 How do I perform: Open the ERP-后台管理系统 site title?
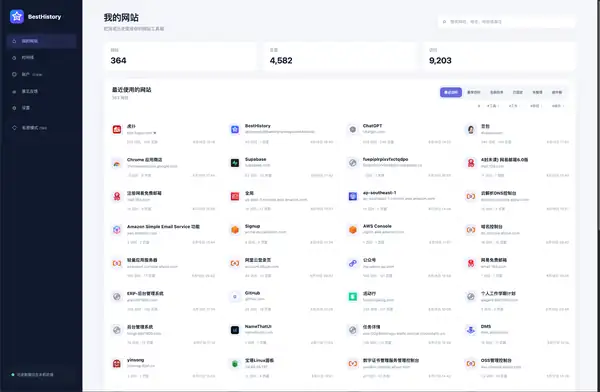(x=145, y=294)
